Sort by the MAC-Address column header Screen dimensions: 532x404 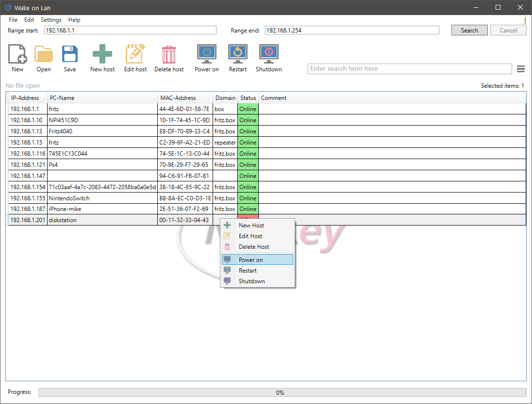pos(185,97)
